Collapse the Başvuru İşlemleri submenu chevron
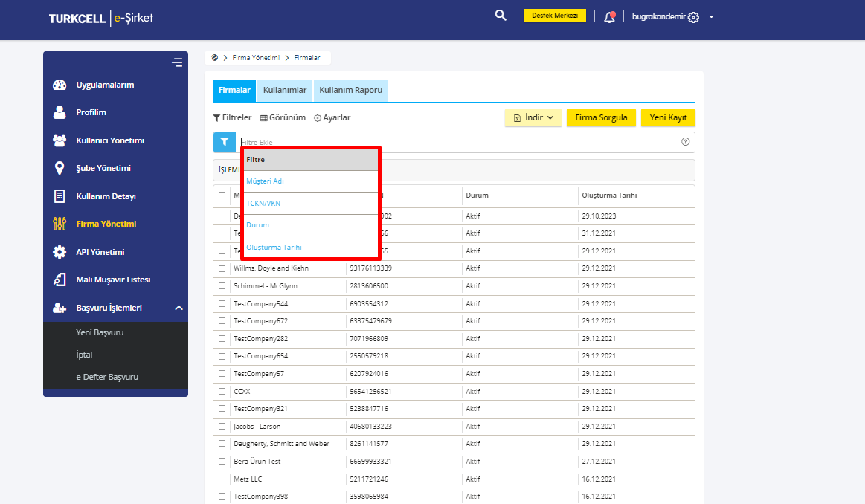Image resolution: width=865 pixels, height=504 pixels. point(179,308)
